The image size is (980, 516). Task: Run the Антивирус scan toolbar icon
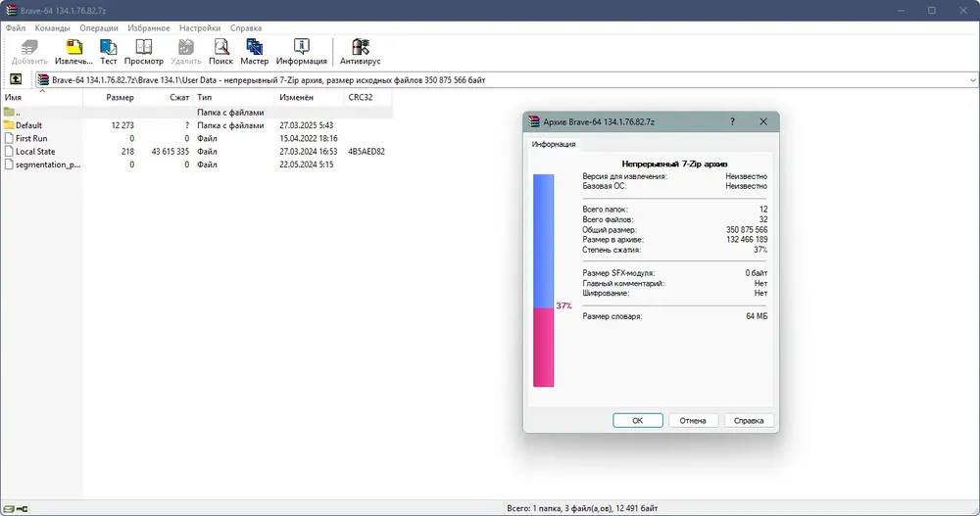[x=360, y=52]
